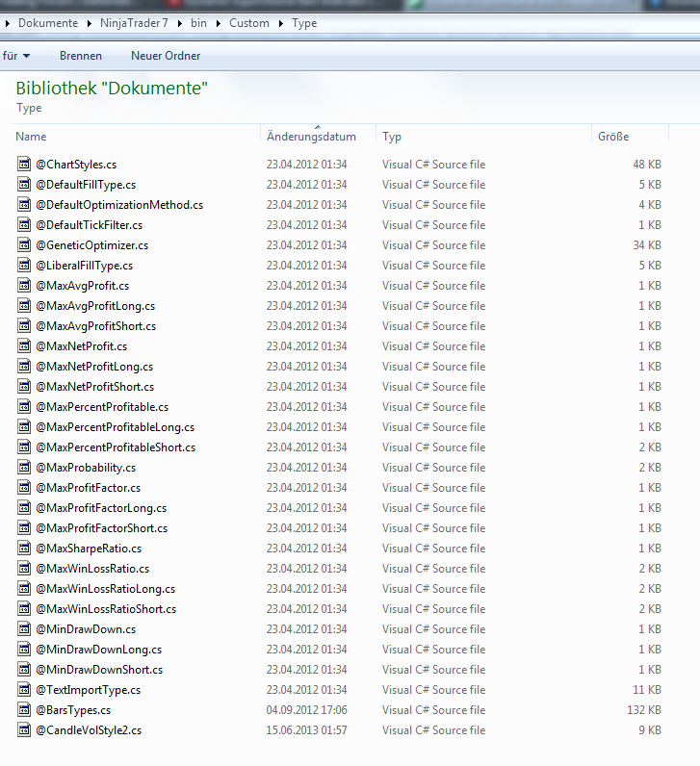Screen dimensions: 700x766
Task: Click the 132 KB size value
Action: tap(644, 710)
